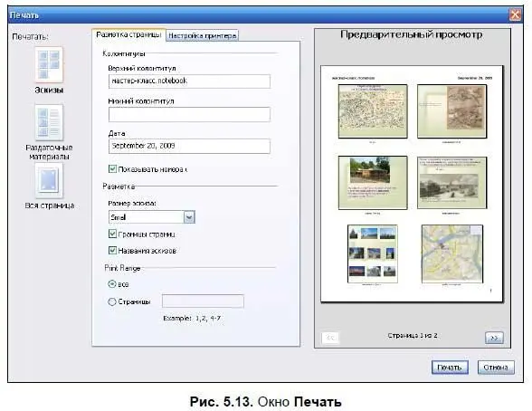Select the Все print range radio
Screen dimensions: 532x411
point(112,283)
